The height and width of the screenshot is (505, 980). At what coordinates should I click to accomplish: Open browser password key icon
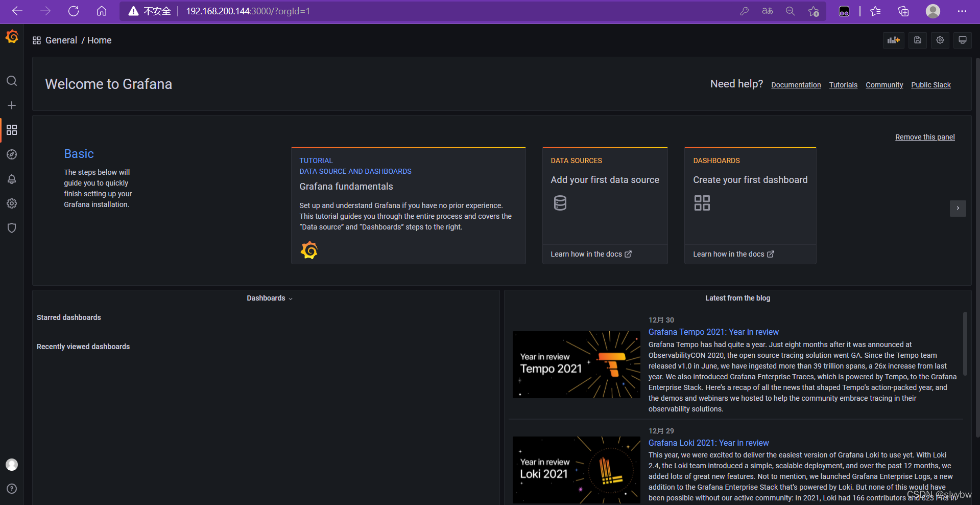pos(745,11)
